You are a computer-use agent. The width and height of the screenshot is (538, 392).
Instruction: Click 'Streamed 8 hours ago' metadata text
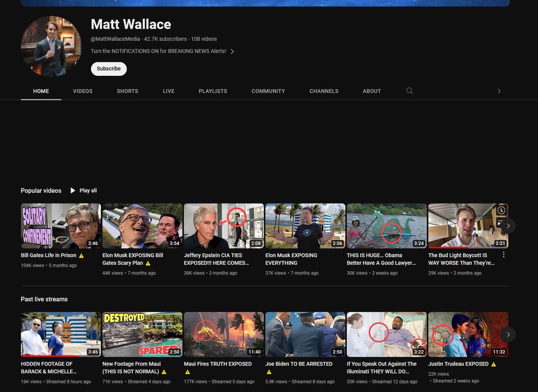point(69,382)
